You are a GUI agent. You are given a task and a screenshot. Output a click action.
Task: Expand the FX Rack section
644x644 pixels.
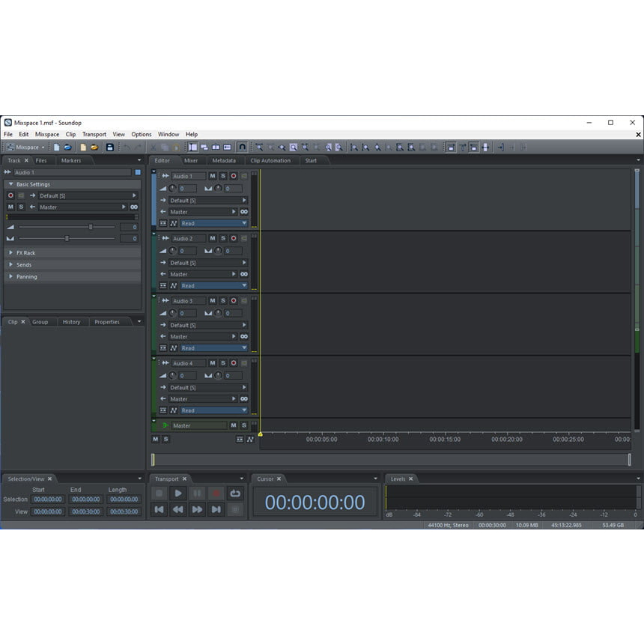25,253
